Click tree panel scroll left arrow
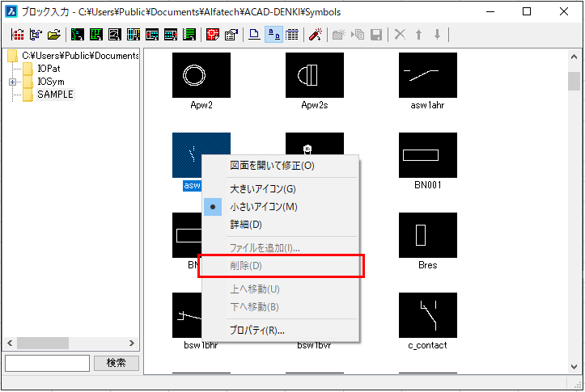585x392 pixels. point(10,343)
